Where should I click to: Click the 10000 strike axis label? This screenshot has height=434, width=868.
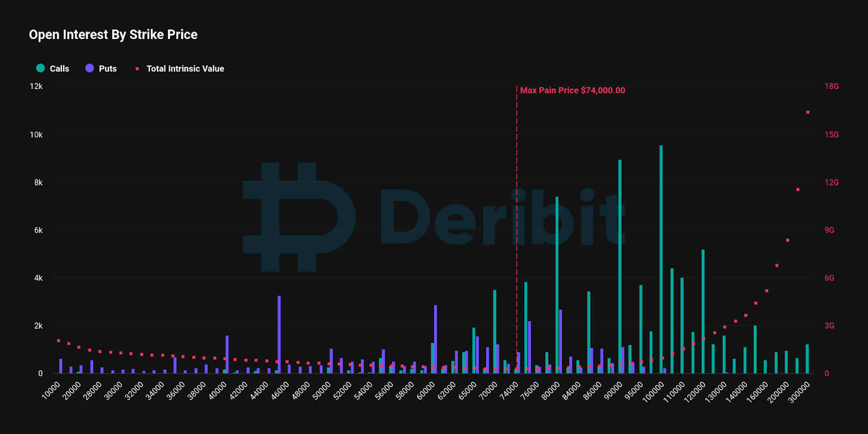51,390
